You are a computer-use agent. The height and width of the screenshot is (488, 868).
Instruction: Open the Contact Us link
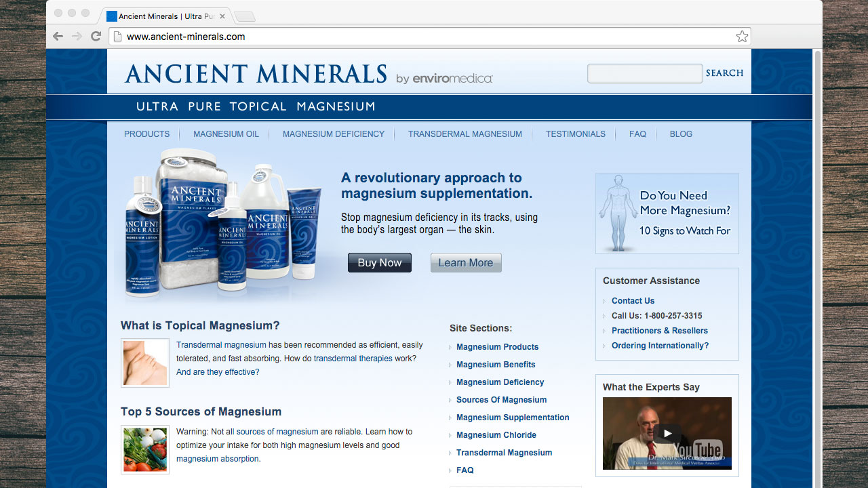tap(633, 301)
